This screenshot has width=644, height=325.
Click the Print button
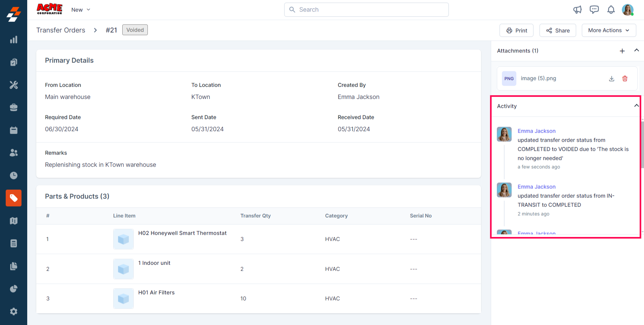pyautogui.click(x=516, y=30)
